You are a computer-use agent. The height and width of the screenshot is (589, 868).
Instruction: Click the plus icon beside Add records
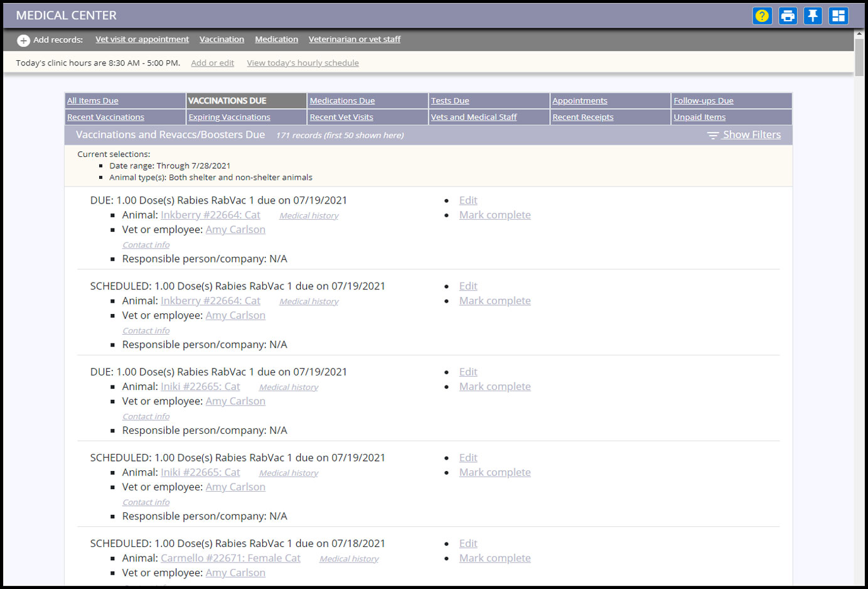coord(23,40)
